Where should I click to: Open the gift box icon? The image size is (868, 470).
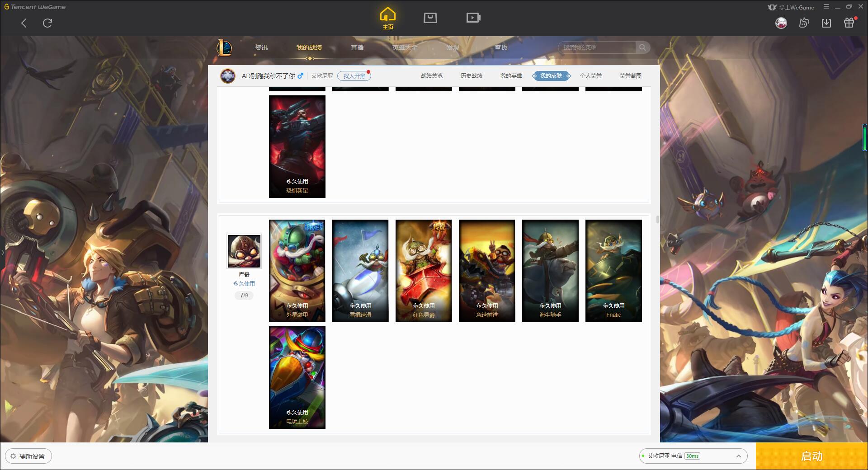pos(849,23)
